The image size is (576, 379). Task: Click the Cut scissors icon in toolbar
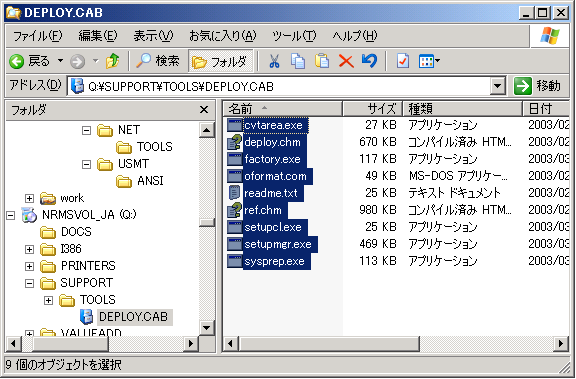[274, 61]
